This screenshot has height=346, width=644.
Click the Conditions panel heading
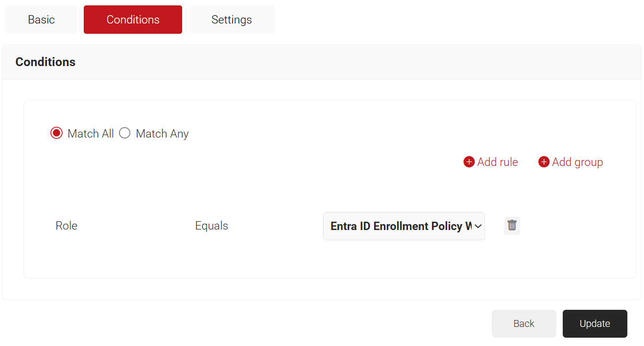[46, 62]
